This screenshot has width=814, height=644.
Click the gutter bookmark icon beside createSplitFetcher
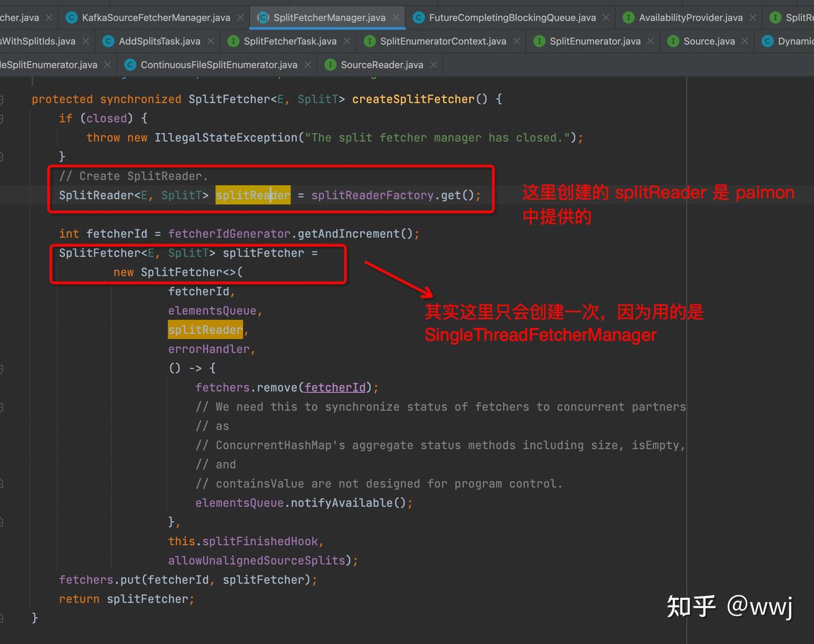point(1,99)
